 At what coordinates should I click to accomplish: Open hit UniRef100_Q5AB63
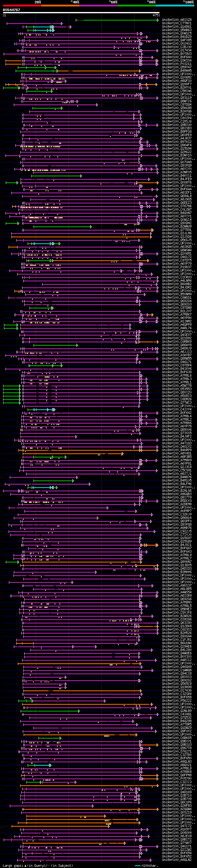177,30
